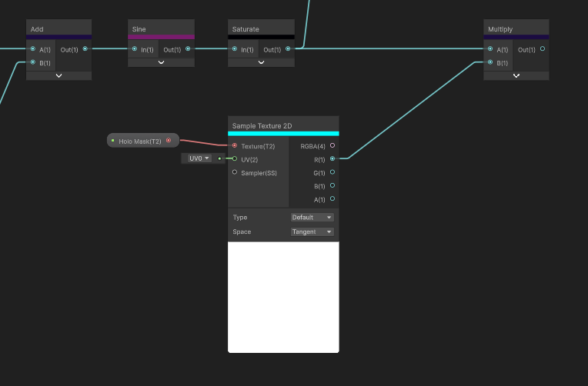Click the Add node's Out(1) output port
The width and height of the screenshot is (588, 386).
(x=85, y=49)
